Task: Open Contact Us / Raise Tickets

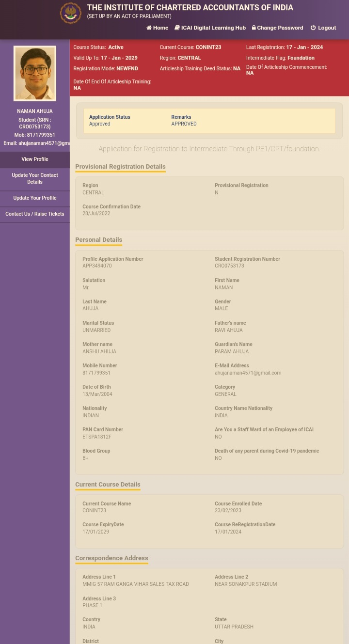Action: [x=35, y=214]
